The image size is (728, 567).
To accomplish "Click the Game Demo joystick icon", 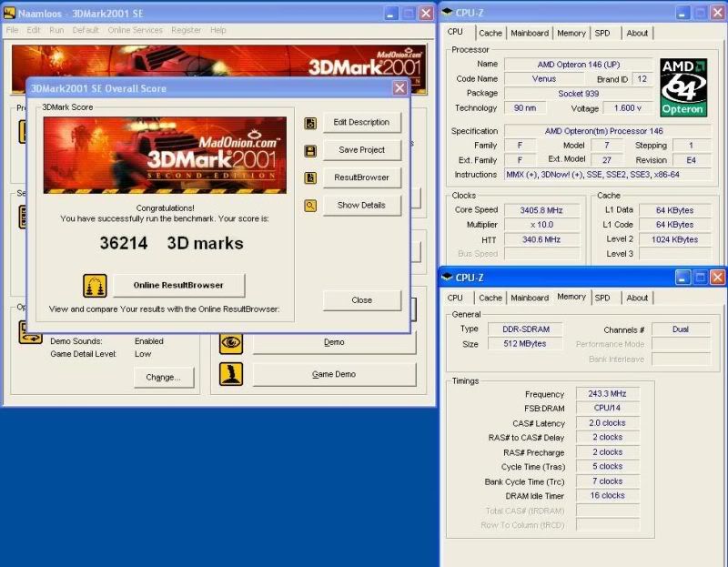I will (231, 374).
